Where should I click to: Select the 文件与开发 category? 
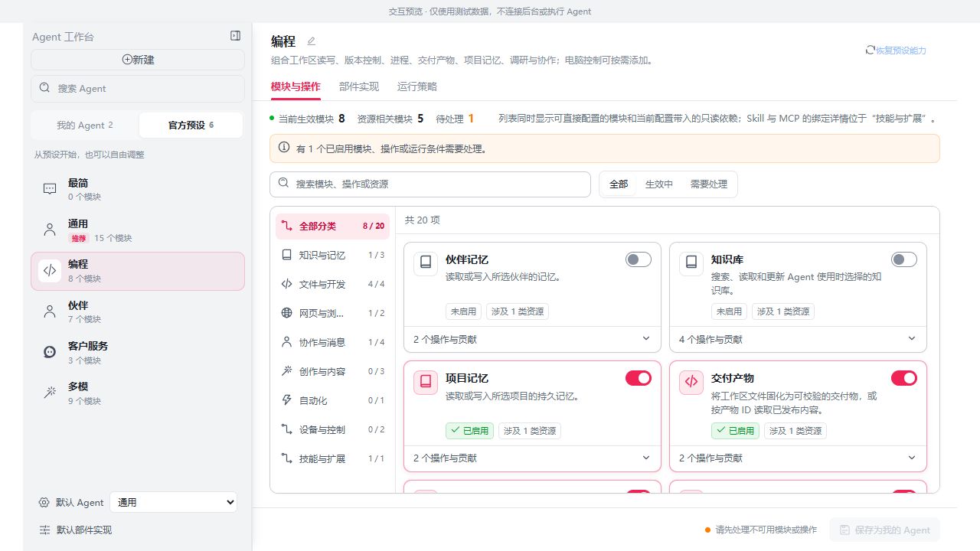point(332,284)
